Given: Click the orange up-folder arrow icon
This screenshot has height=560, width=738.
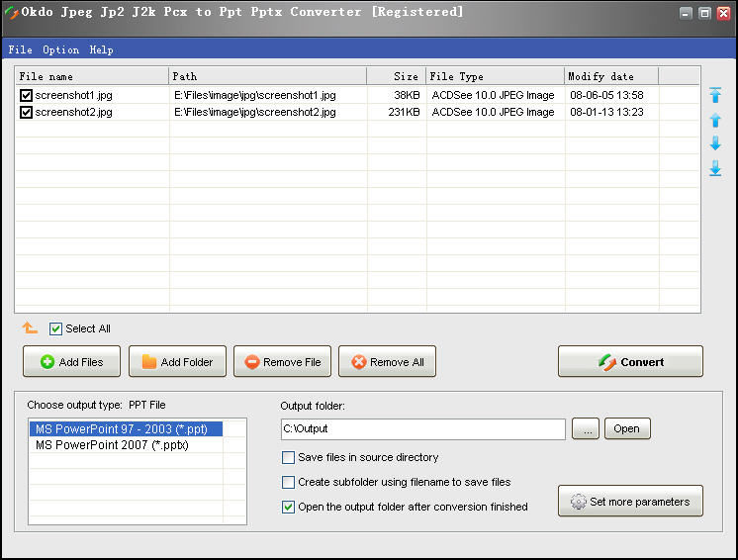Looking at the screenshot, I should (x=30, y=328).
